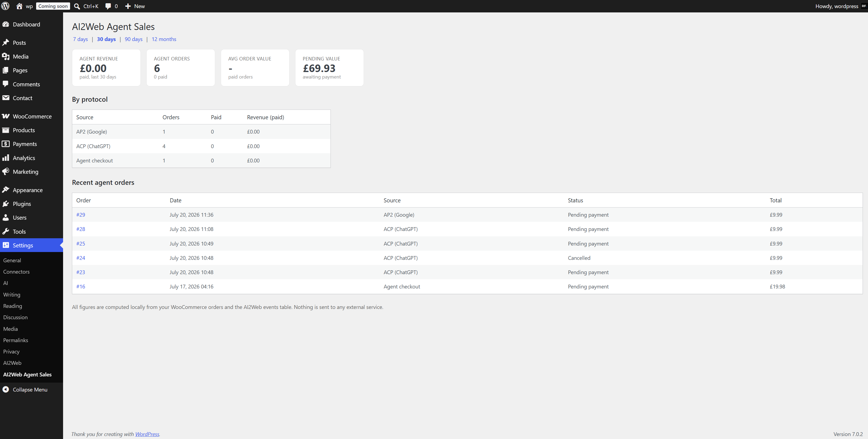Image resolution: width=868 pixels, height=439 pixels.
Task: Click the Agent Revenue £0.00 figure
Action: [x=93, y=69]
